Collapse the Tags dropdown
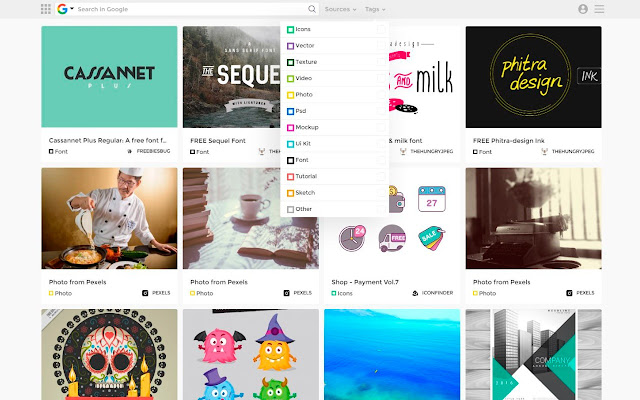The width and height of the screenshot is (640, 400). 375,9
